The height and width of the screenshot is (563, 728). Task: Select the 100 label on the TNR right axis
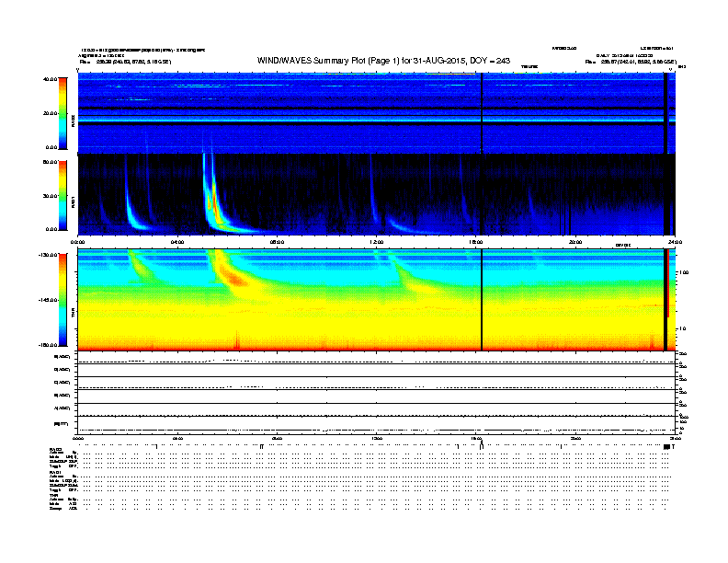pyautogui.click(x=684, y=272)
